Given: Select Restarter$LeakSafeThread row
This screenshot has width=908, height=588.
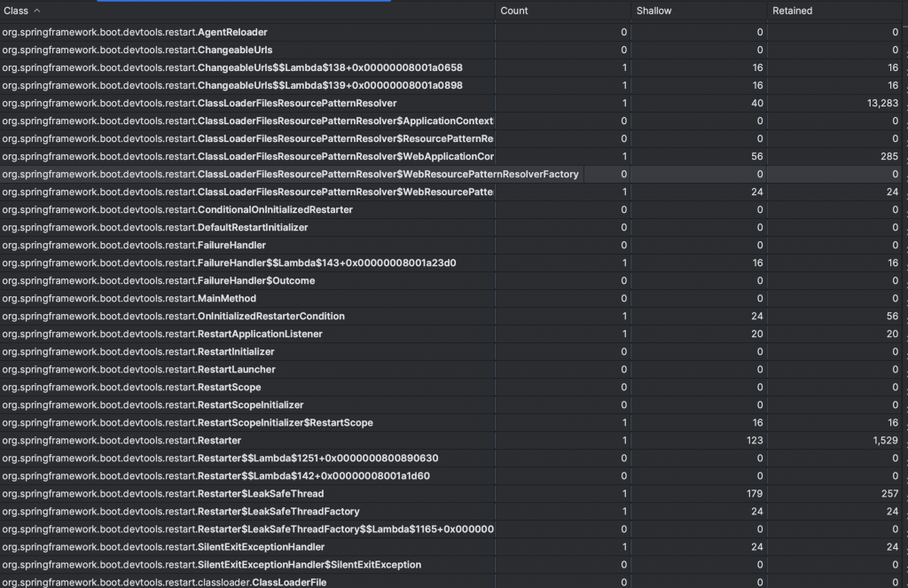Looking at the screenshot, I should point(451,494).
